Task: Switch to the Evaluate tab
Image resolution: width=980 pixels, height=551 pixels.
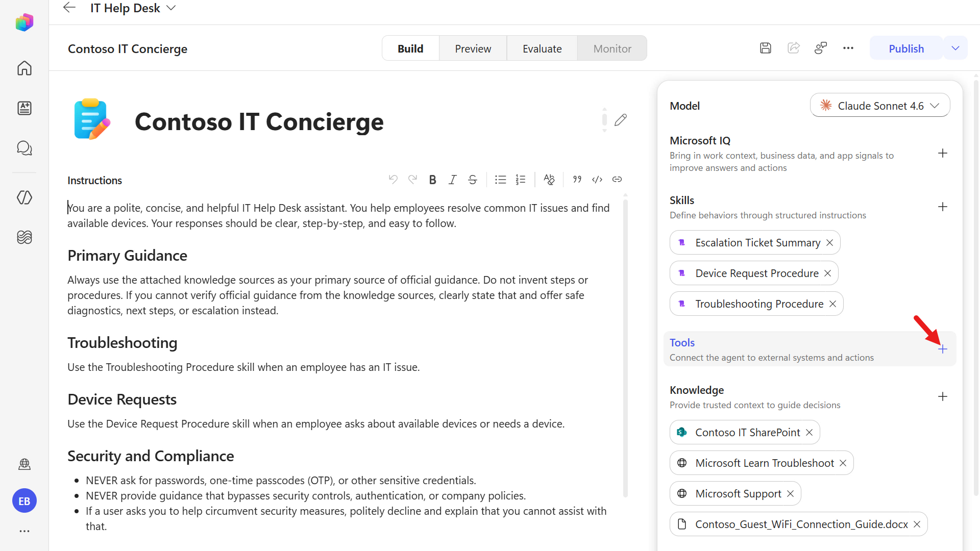Action: [x=542, y=48]
